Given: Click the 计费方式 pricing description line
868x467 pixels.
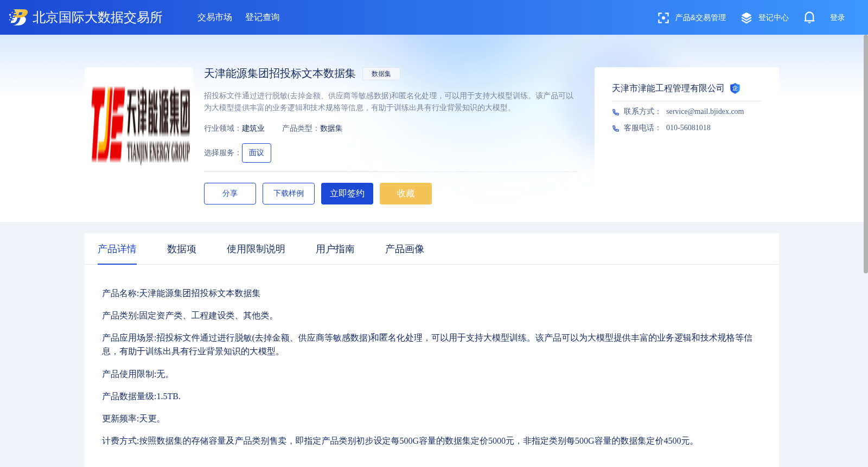Looking at the screenshot, I should click(400, 441).
